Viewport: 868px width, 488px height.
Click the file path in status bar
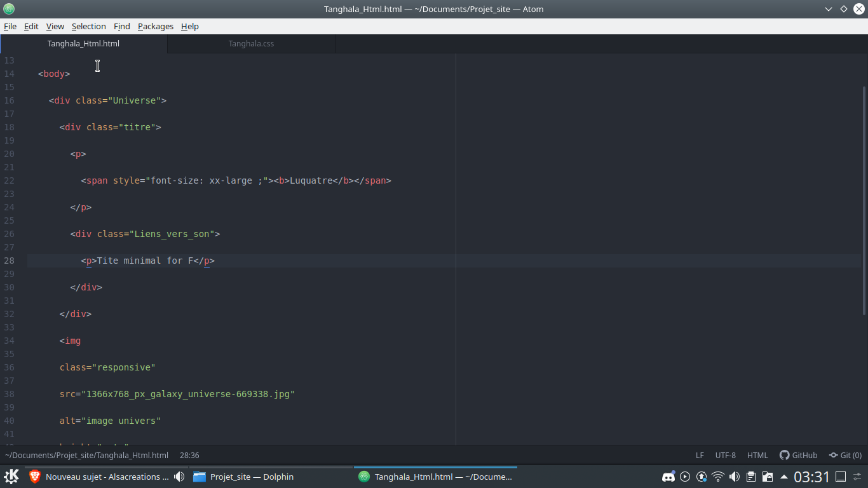coord(86,455)
